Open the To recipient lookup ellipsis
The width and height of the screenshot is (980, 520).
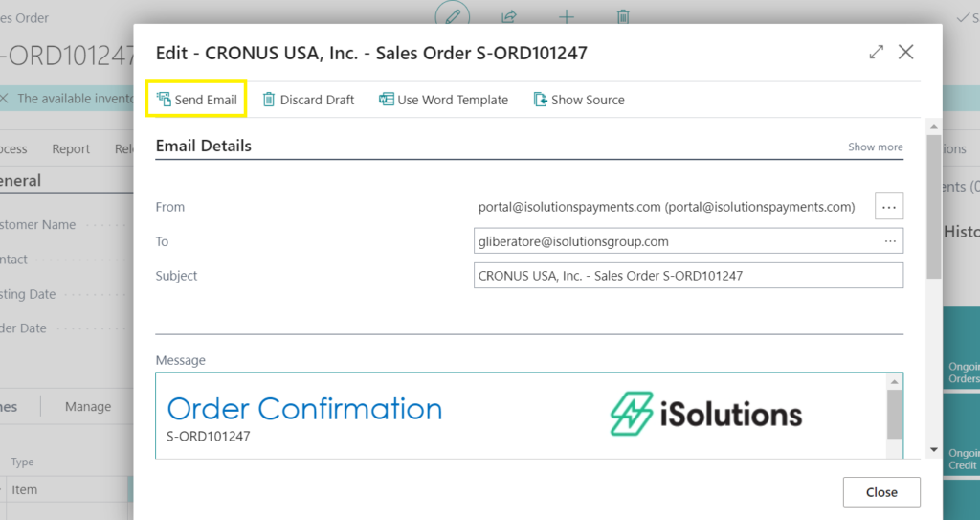[890, 241]
